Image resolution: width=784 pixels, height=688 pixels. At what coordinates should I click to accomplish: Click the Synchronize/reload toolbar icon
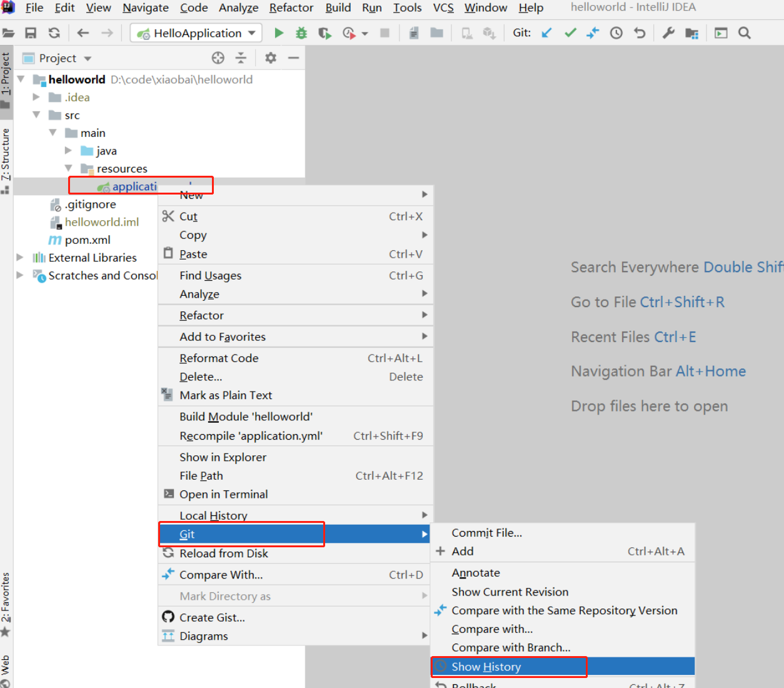[54, 33]
